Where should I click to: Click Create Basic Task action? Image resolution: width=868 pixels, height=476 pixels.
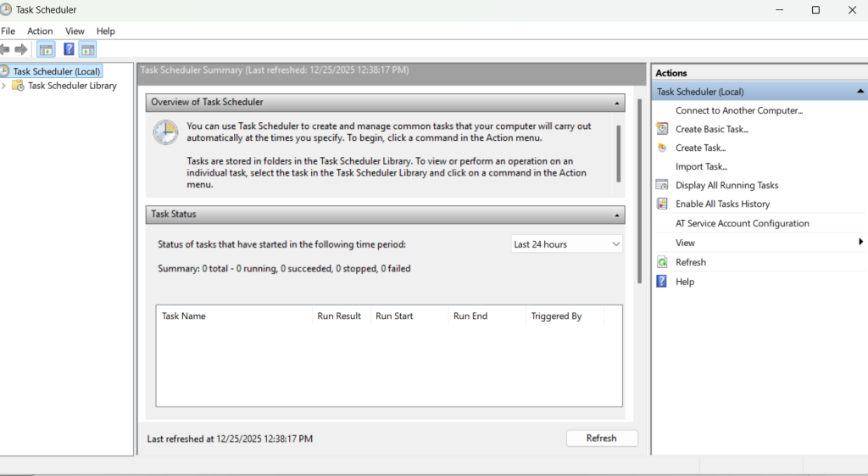(x=712, y=129)
